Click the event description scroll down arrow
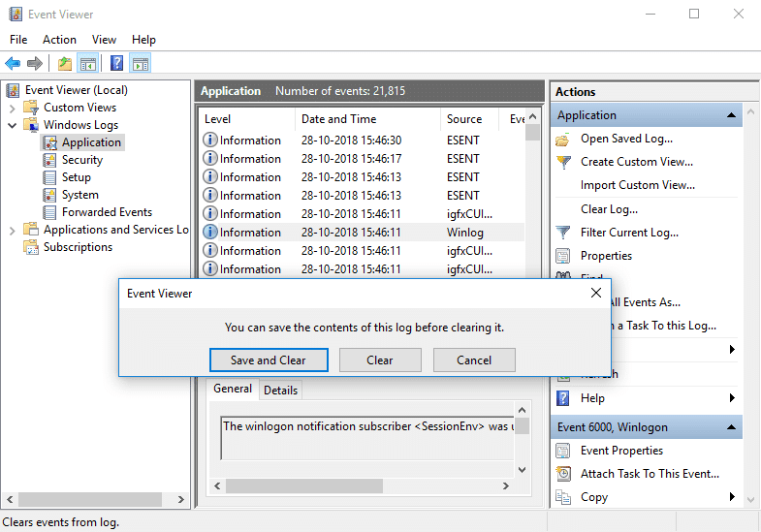 pos(523,469)
